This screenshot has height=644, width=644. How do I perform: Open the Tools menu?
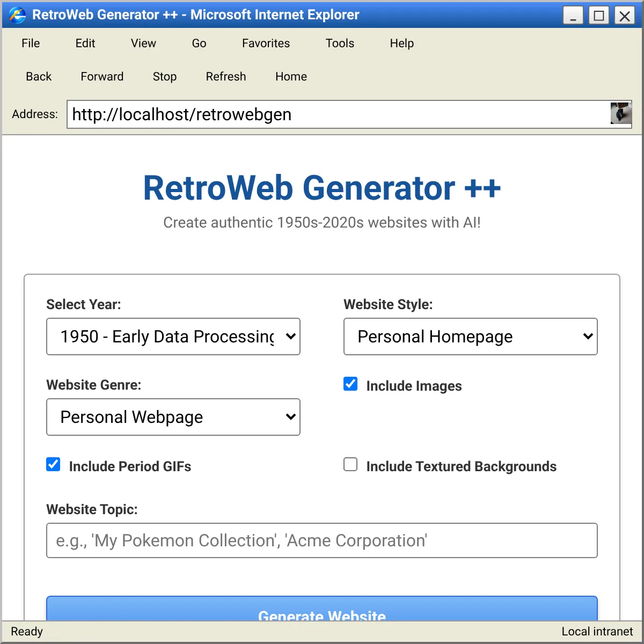(340, 43)
